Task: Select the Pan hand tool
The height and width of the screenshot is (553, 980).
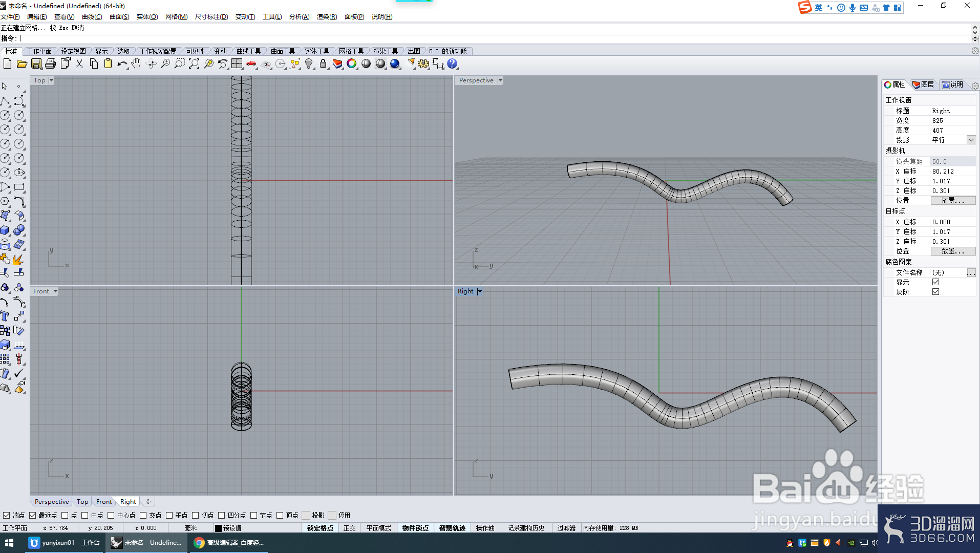Action: coord(136,63)
